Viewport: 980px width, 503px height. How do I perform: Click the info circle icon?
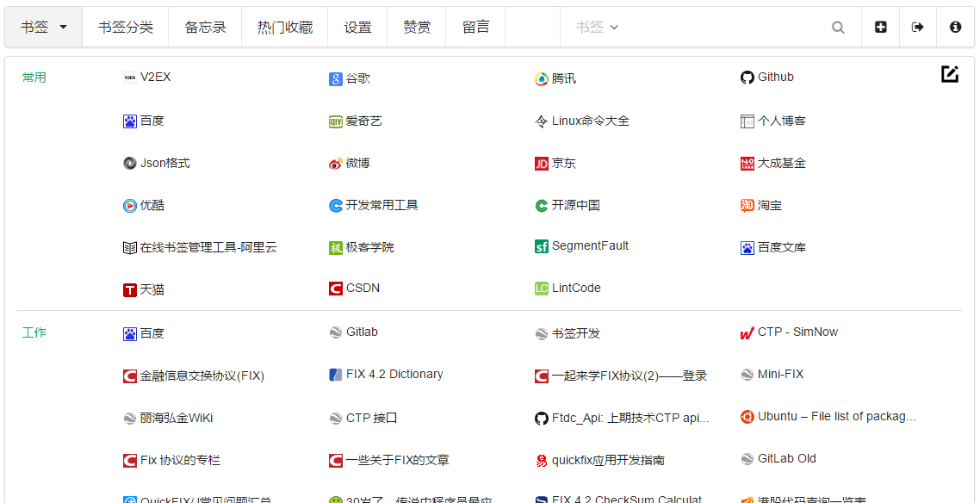click(x=955, y=28)
